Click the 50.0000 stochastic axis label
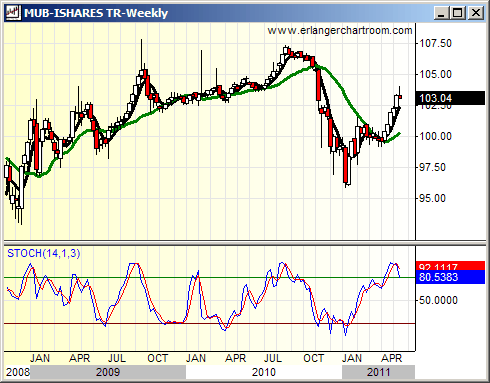 [438, 300]
